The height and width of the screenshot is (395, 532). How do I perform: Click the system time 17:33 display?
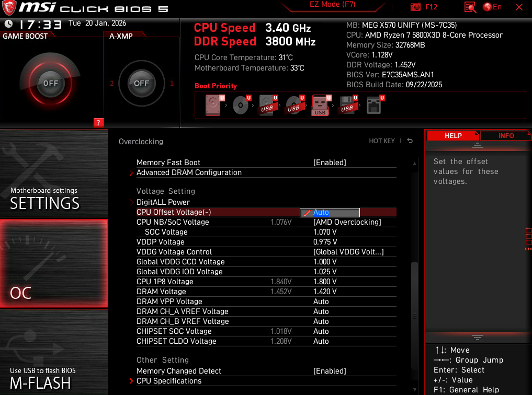point(40,25)
